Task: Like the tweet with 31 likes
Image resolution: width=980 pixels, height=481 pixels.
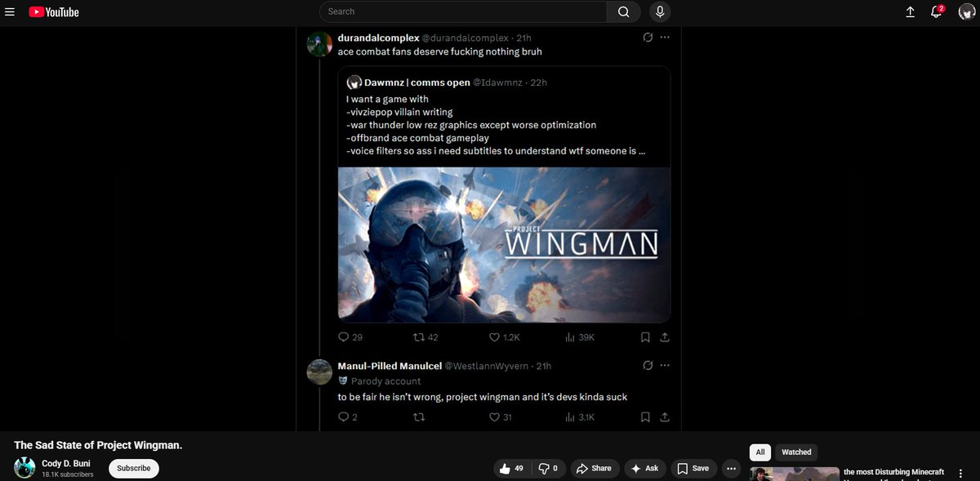Action: tap(500, 417)
